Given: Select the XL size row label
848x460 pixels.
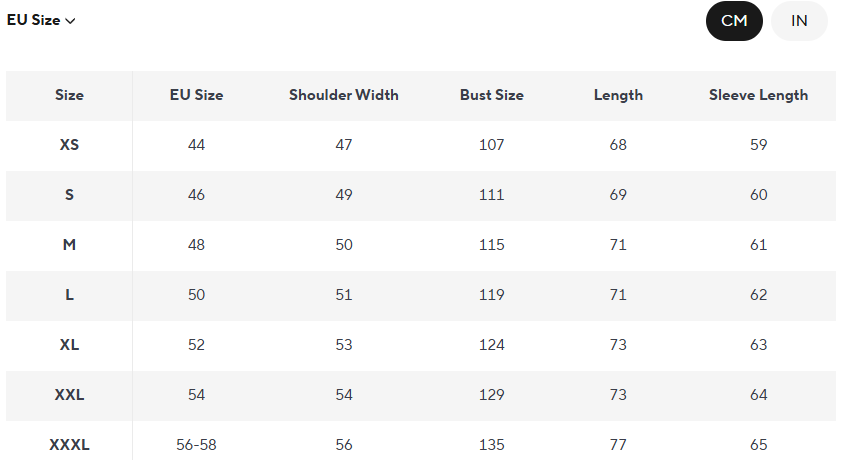Looking at the screenshot, I should click(69, 345).
